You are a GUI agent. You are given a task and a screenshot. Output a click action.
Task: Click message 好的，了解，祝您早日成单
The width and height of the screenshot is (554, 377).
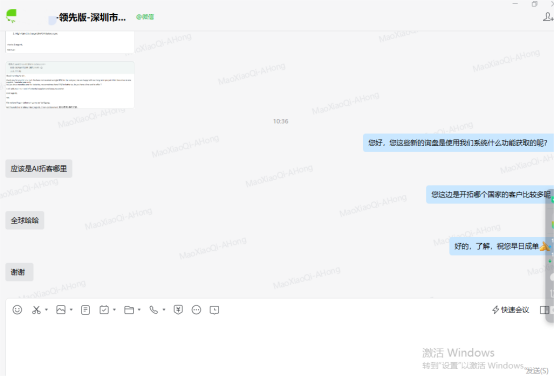click(500, 246)
